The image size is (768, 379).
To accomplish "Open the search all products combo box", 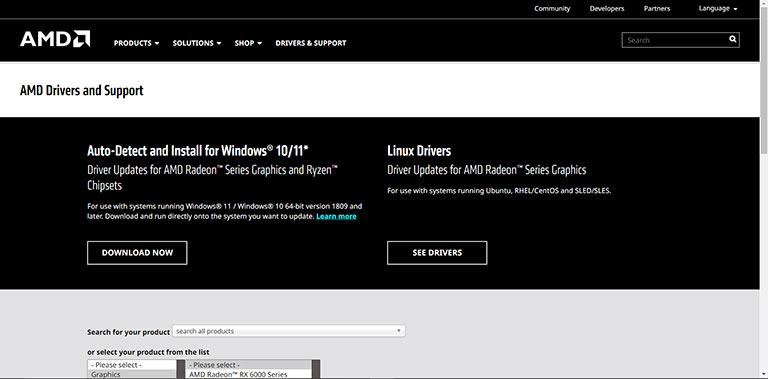I will click(x=289, y=331).
